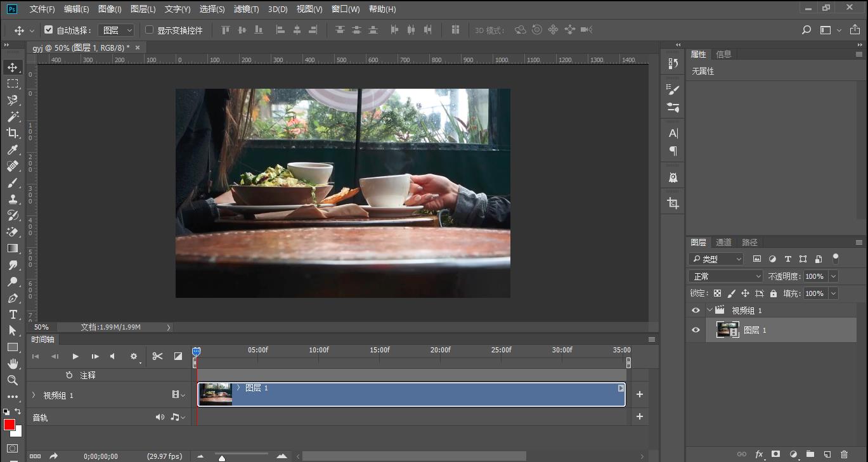The width and height of the screenshot is (868, 462).
Task: Play the timeline
Action: [75, 356]
